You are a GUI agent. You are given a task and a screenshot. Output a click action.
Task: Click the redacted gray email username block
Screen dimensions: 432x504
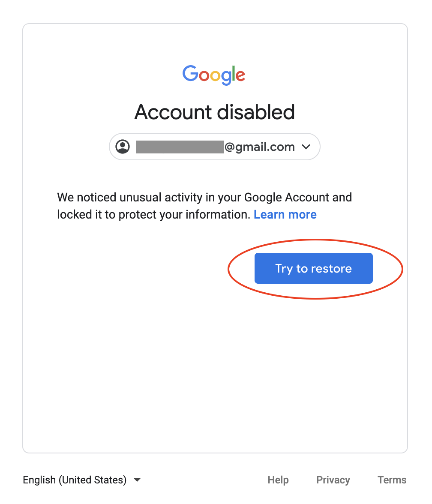180,147
